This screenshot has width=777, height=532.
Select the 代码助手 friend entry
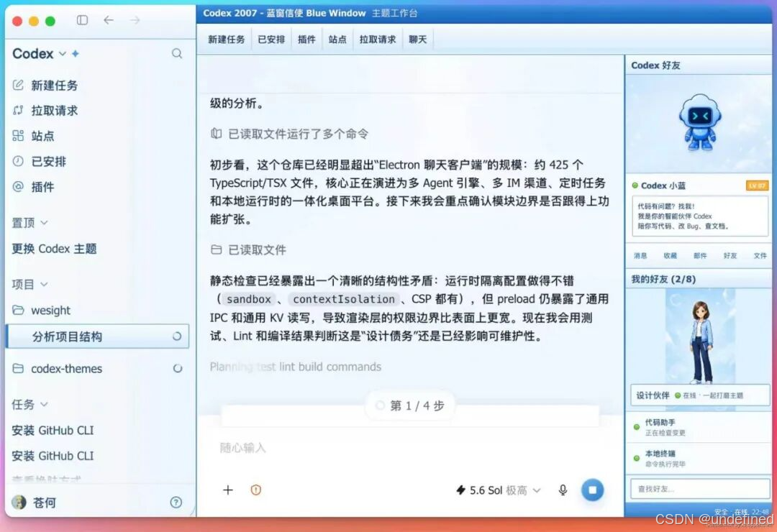pos(699,427)
